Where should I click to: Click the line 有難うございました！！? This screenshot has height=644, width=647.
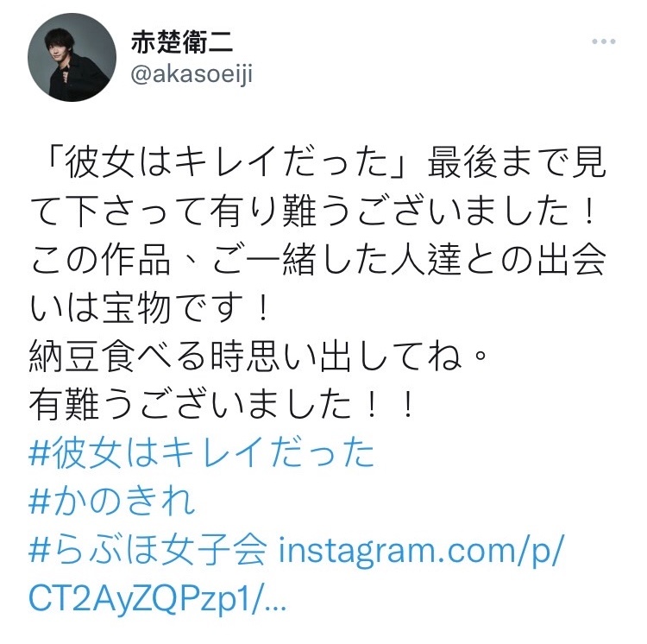(222, 405)
